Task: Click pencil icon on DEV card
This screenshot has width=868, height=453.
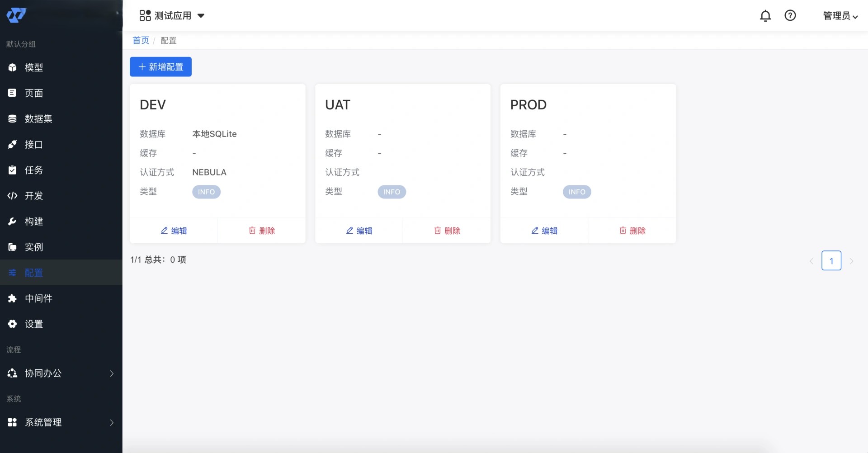Action: pos(164,231)
